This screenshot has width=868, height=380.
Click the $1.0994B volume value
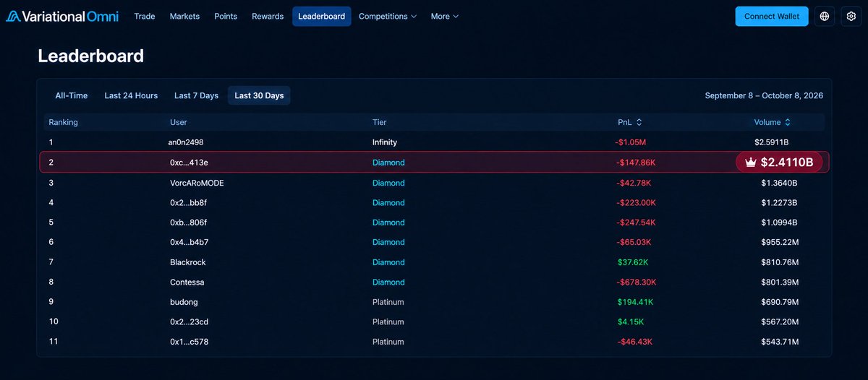pyautogui.click(x=779, y=223)
